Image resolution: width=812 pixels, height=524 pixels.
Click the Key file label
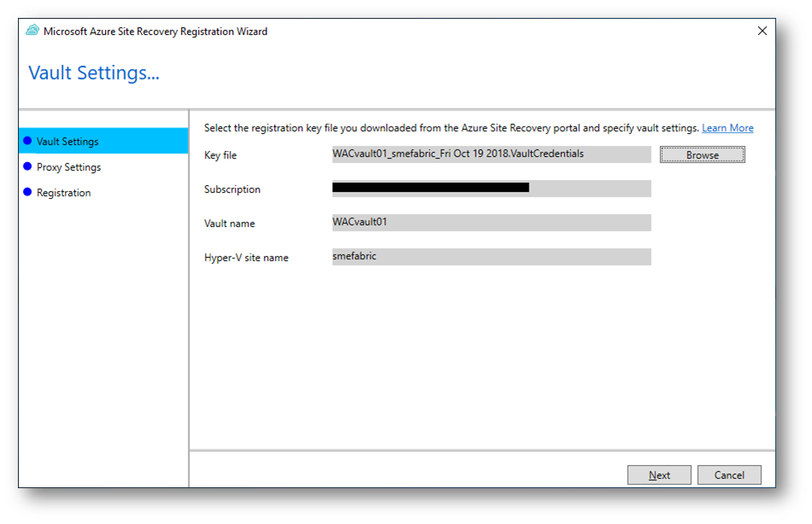pyautogui.click(x=220, y=155)
